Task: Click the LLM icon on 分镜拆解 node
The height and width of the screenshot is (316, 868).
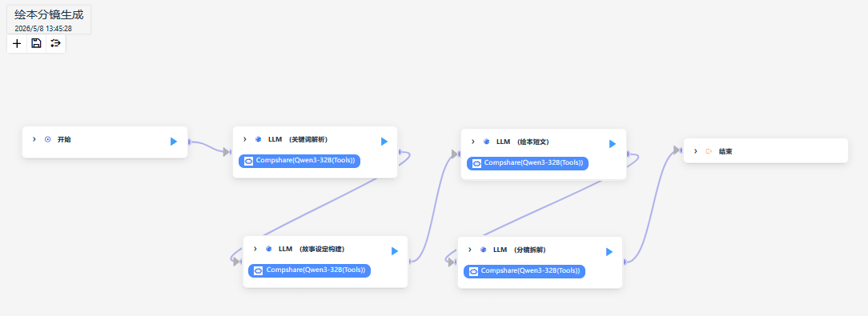Action: pyautogui.click(x=484, y=250)
